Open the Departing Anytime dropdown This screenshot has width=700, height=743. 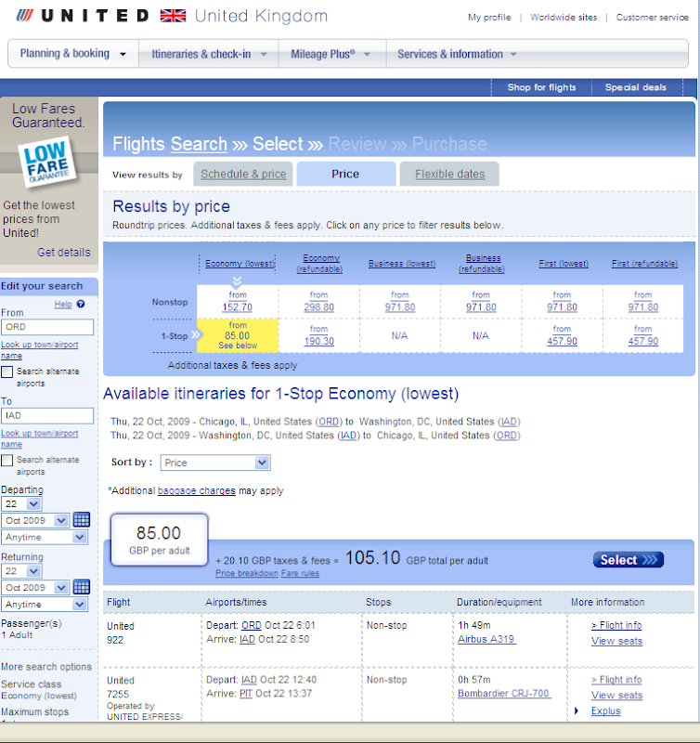click(45, 538)
